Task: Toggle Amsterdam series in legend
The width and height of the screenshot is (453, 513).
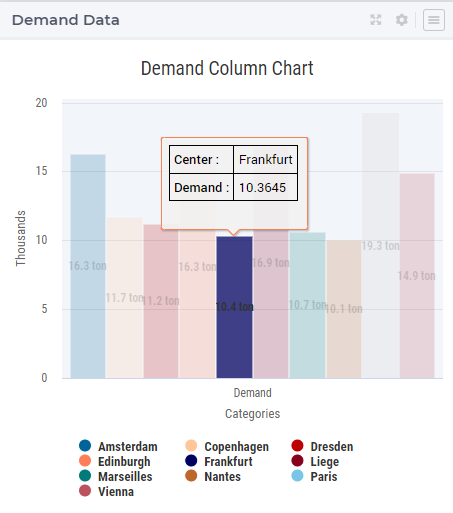Action: (x=118, y=446)
